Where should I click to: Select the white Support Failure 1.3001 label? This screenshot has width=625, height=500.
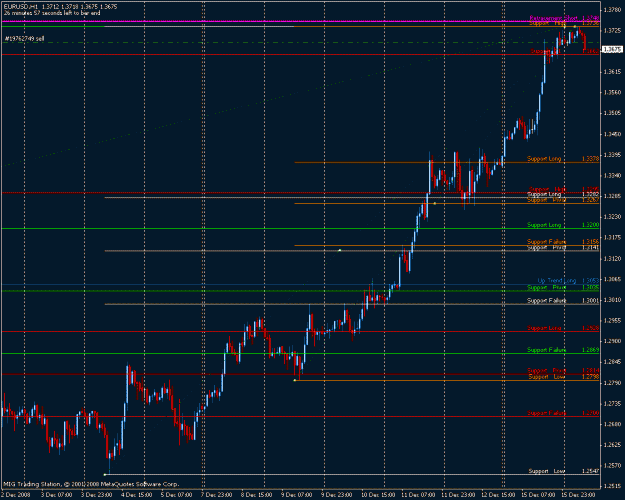pos(563,300)
